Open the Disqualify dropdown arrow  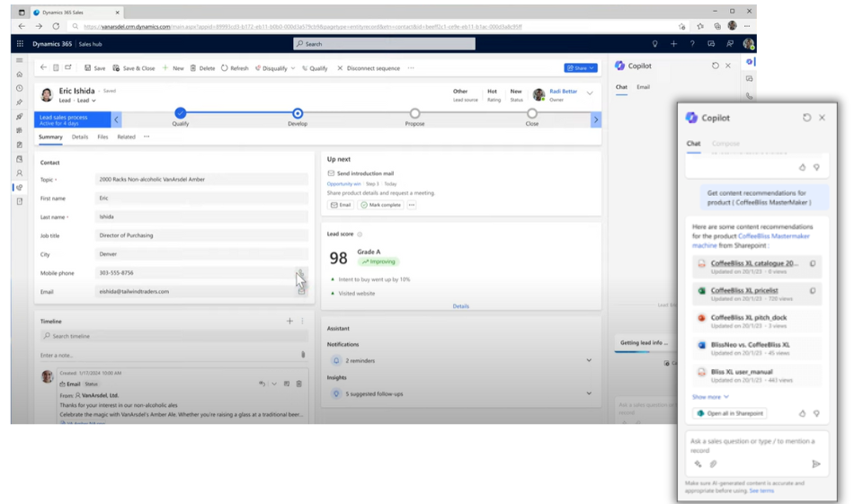[x=295, y=68]
